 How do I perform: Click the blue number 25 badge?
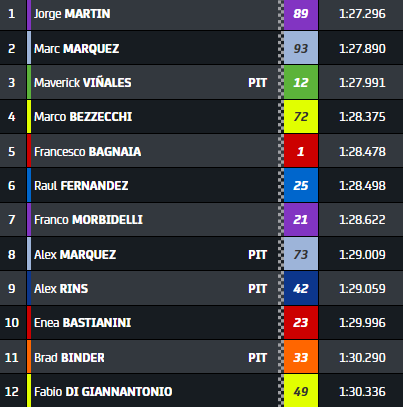(301, 186)
